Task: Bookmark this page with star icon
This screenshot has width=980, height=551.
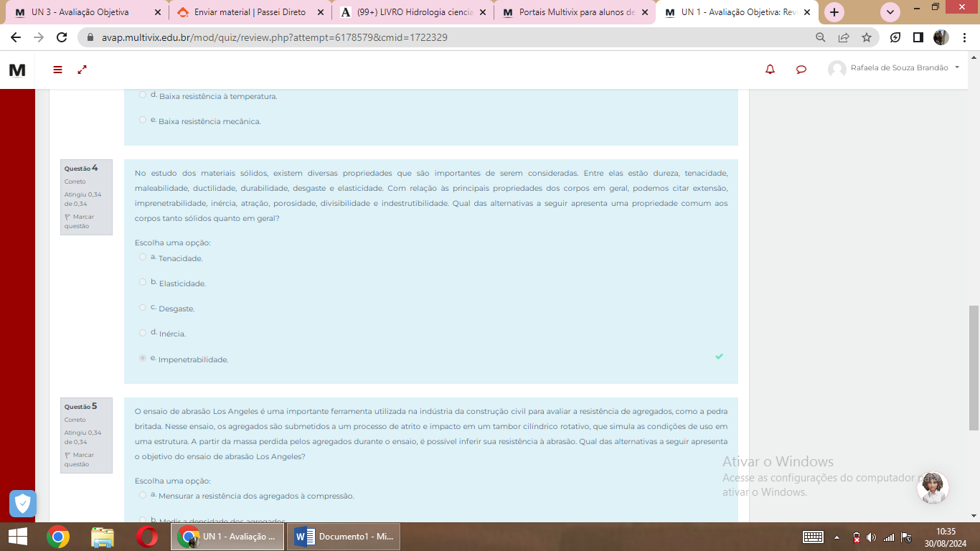Action: (866, 37)
